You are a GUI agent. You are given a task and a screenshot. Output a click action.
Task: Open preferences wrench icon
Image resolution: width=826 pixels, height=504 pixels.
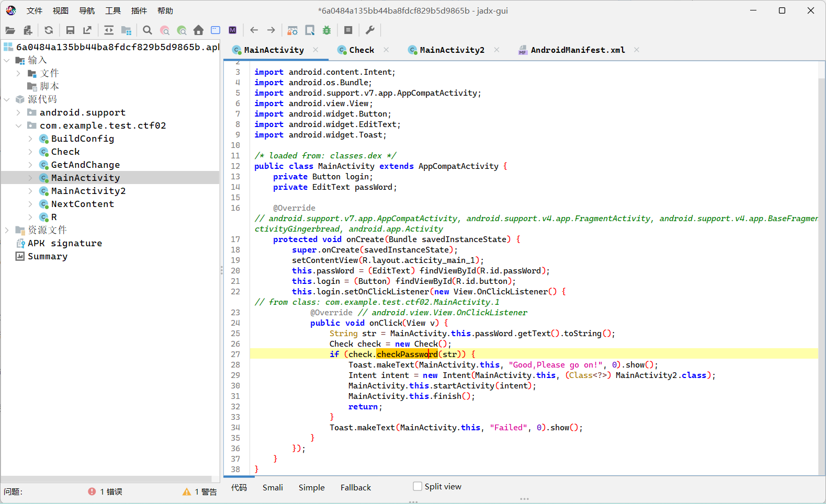pyautogui.click(x=370, y=30)
